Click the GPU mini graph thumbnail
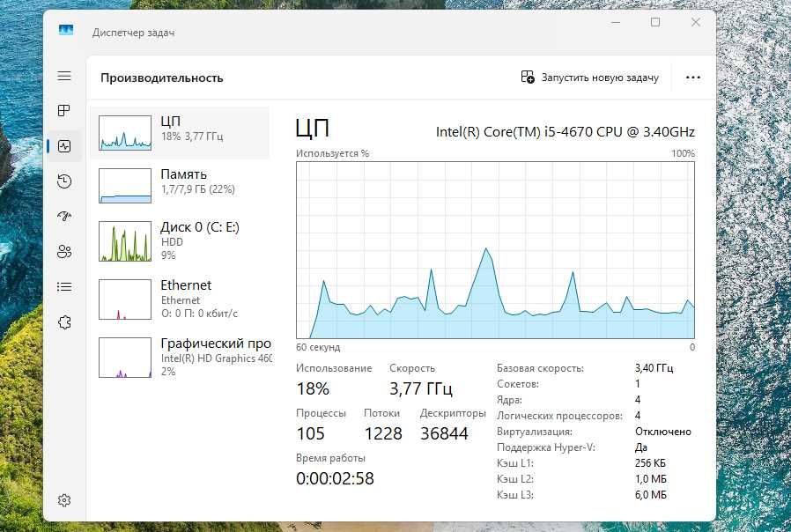This screenshot has width=791, height=532. pyautogui.click(x=125, y=357)
